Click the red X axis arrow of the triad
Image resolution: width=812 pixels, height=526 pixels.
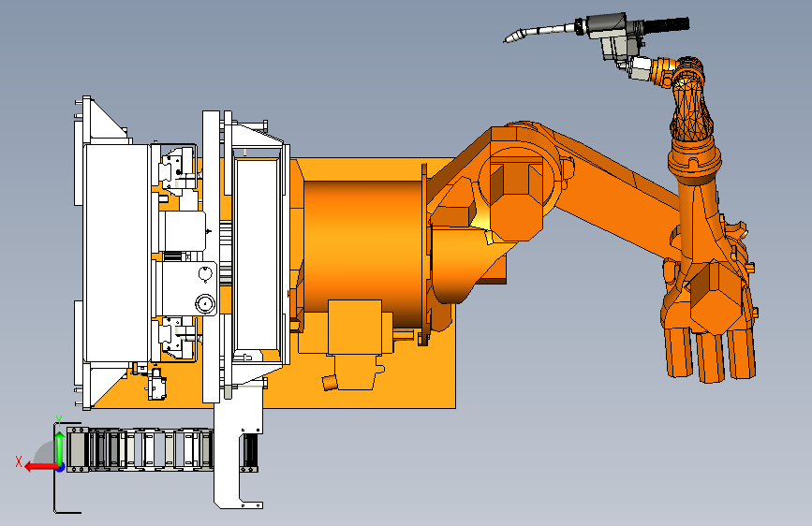[40, 467]
